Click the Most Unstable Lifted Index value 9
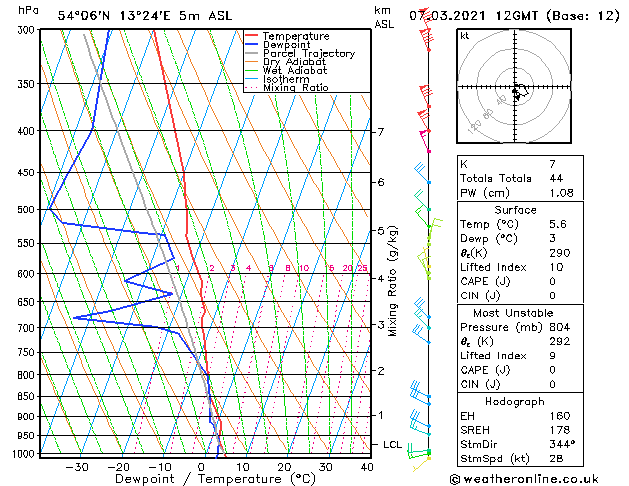The height and width of the screenshot is (486, 629). (552, 356)
